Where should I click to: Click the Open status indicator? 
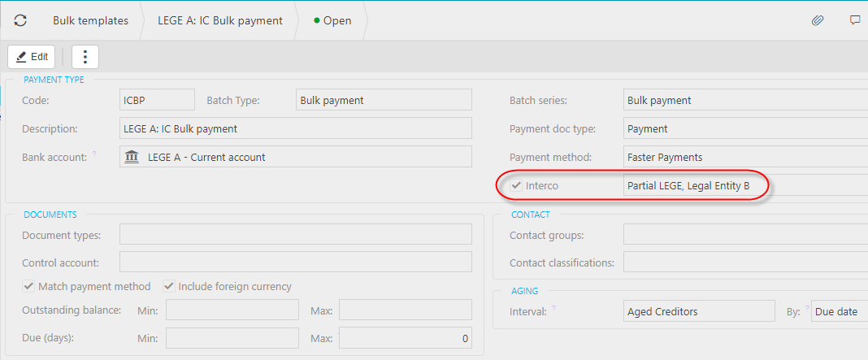click(332, 20)
